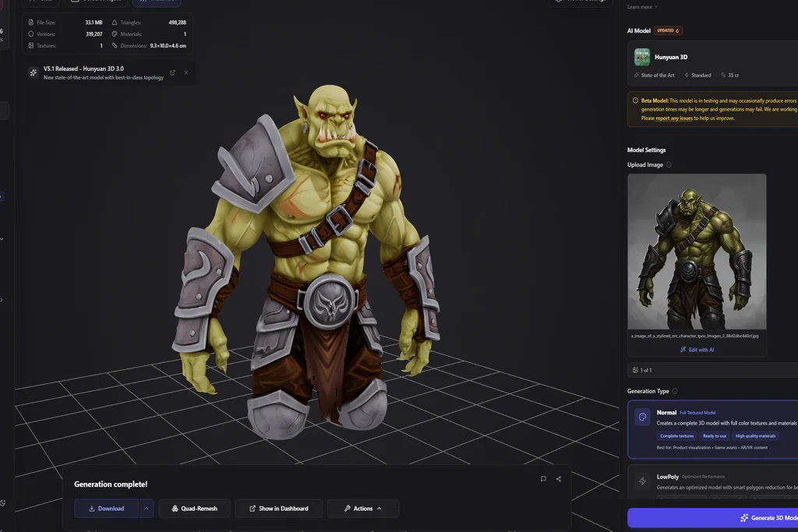Click the sparkle icon in V5.1 banner
Image resolution: width=798 pixels, height=532 pixels.
point(33,72)
